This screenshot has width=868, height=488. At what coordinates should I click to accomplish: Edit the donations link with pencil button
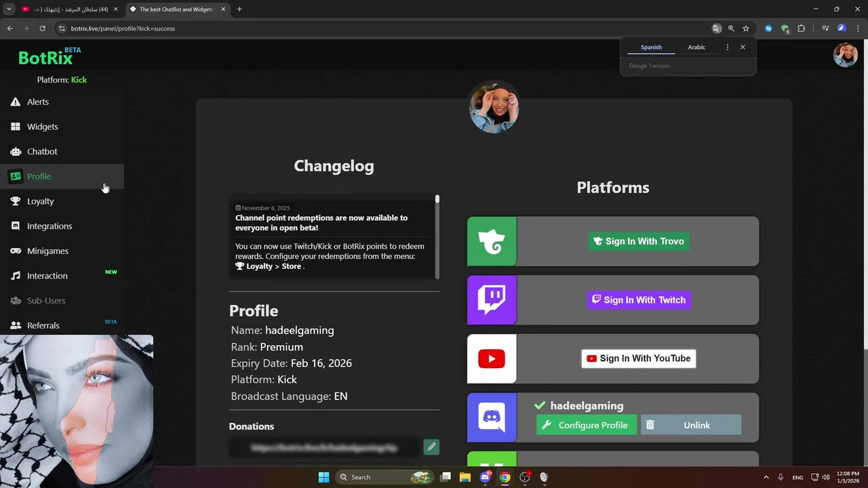tap(431, 447)
